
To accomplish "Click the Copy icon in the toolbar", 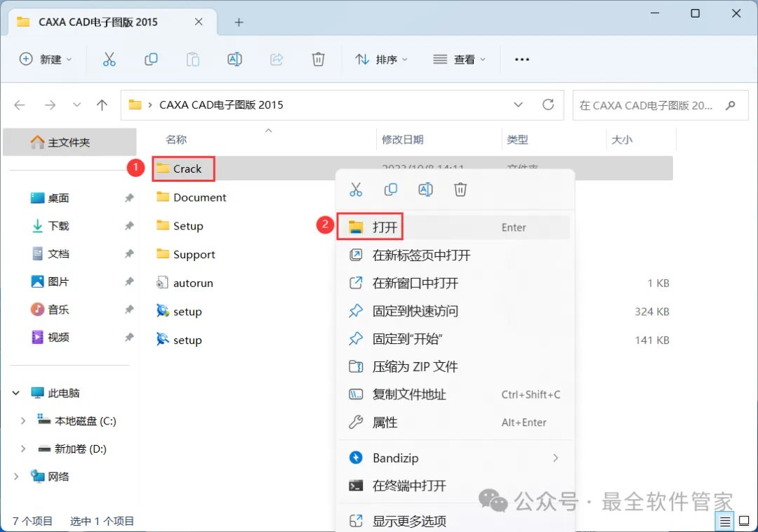I will (151, 60).
